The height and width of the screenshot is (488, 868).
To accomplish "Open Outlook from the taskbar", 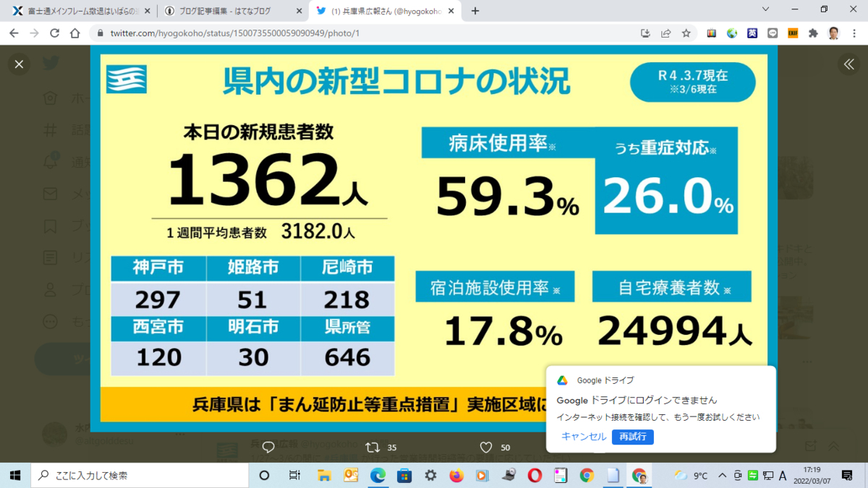I will coord(351,475).
